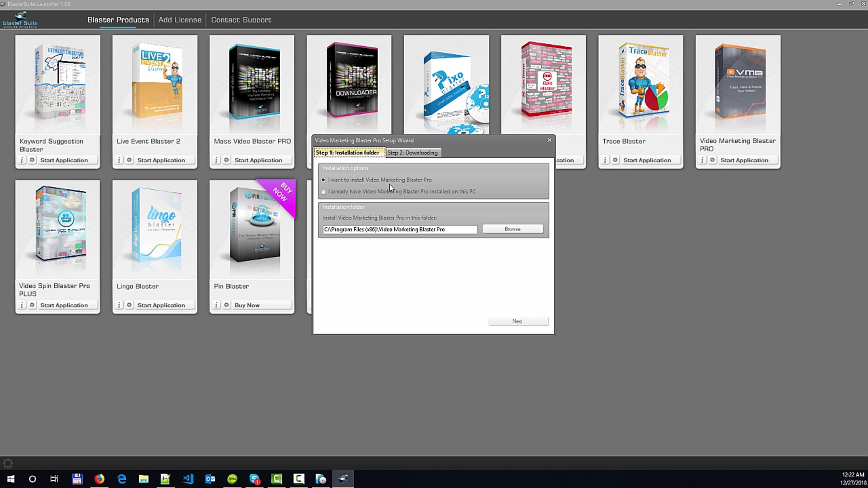
Task: Select 'I want to install Video Marketing Blaster Pro'
Action: [376, 180]
